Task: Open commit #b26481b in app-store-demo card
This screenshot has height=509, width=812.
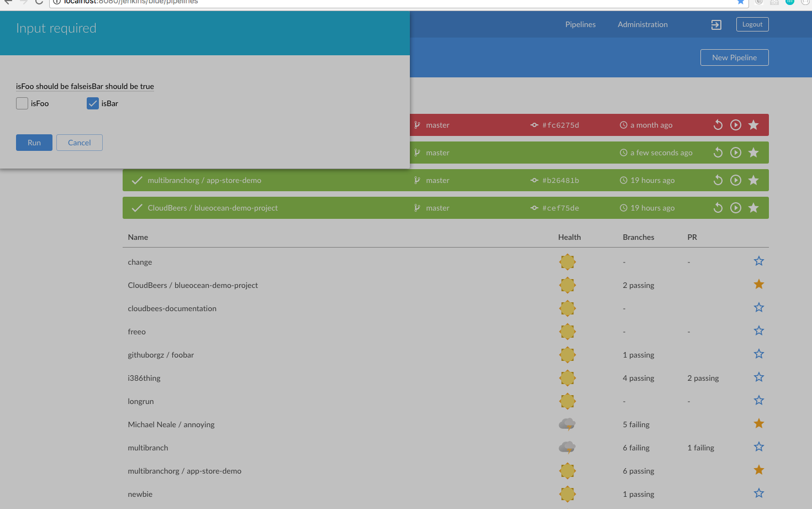Action: click(560, 180)
